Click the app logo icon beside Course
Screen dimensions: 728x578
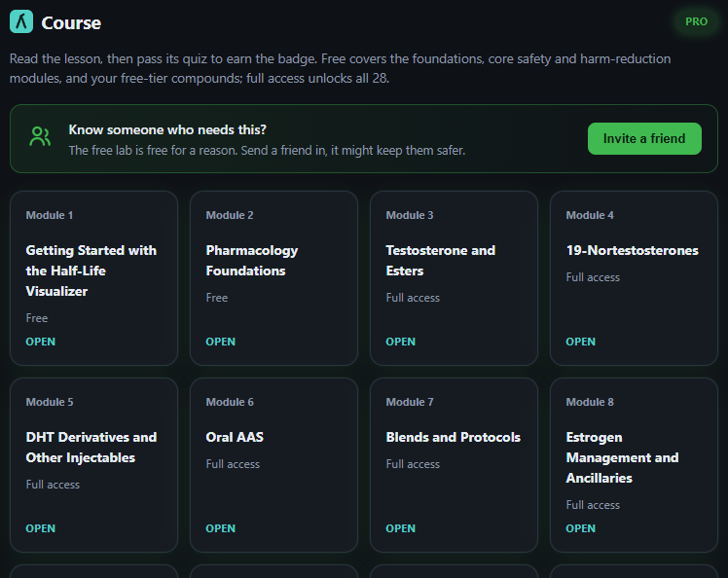21,21
